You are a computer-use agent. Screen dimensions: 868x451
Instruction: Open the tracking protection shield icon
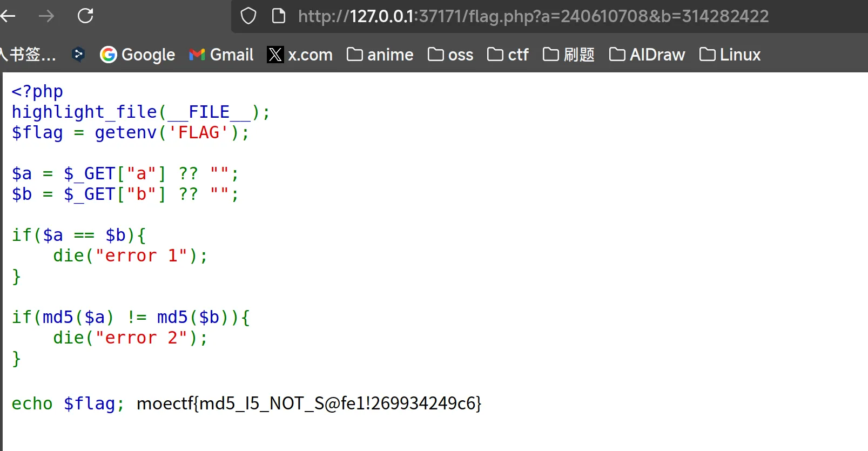click(x=248, y=16)
